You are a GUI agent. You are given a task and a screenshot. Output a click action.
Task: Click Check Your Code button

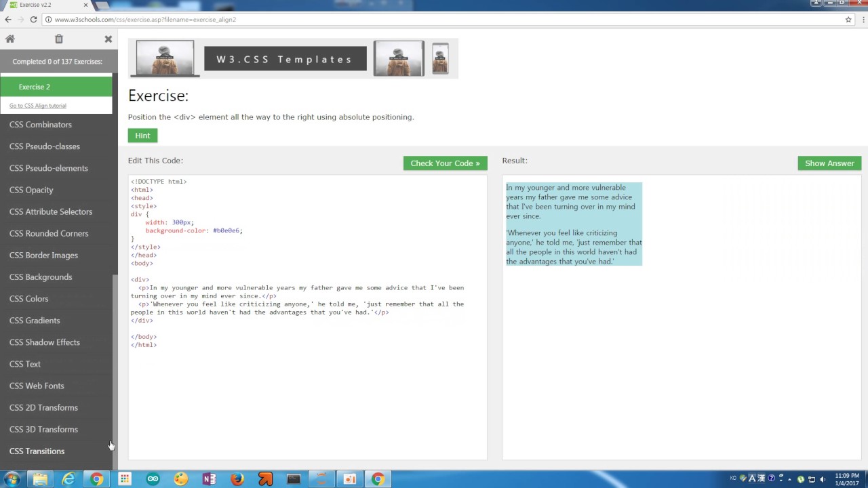coord(445,163)
